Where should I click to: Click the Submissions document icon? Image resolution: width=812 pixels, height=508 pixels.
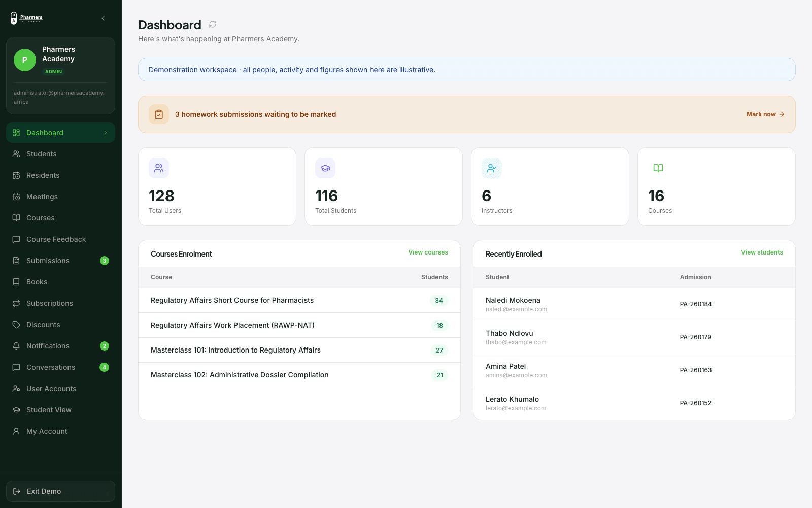(16, 261)
